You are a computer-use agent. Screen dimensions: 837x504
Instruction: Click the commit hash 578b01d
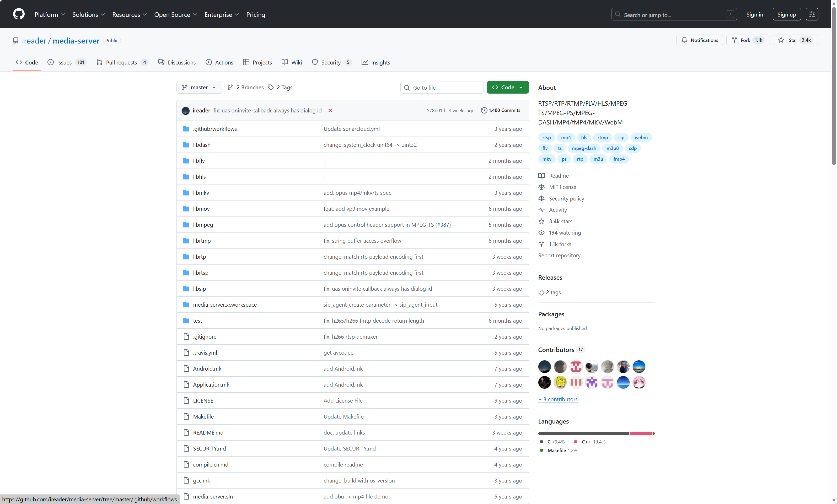pyautogui.click(x=436, y=111)
